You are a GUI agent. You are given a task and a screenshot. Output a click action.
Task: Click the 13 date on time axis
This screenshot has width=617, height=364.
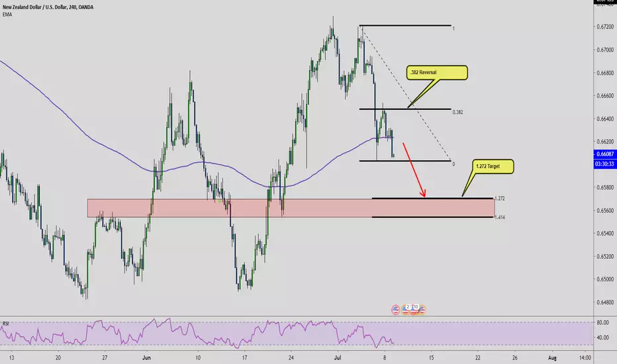(11, 357)
